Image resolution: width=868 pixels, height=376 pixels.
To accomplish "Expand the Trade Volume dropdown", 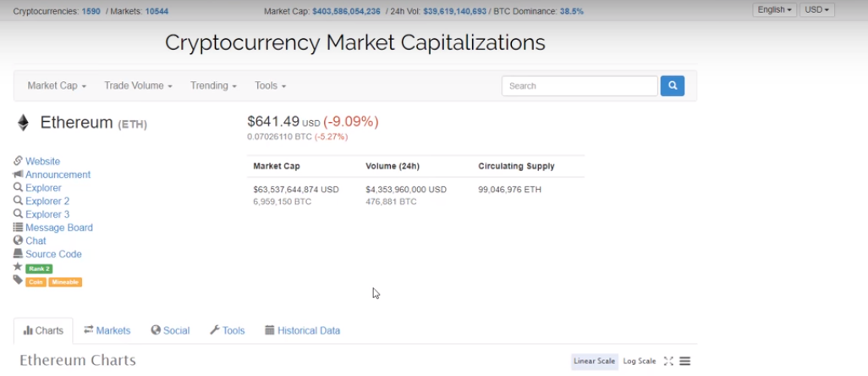I will click(x=138, y=86).
